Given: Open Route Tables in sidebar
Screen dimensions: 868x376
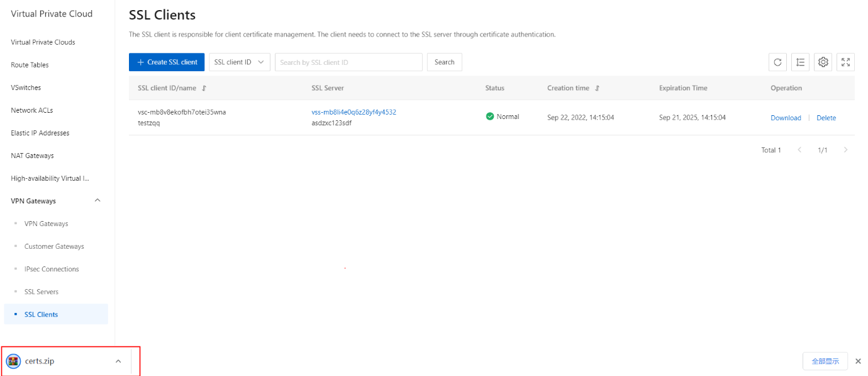Looking at the screenshot, I should pyautogui.click(x=30, y=65).
